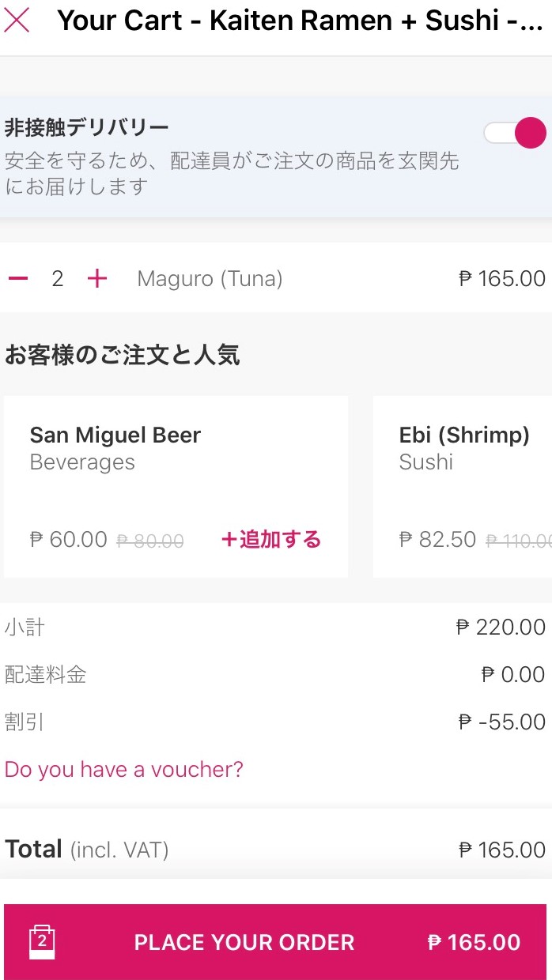This screenshot has height=980, width=552.
Task: Tap the 小計 subtotal row
Action: click(x=275, y=628)
